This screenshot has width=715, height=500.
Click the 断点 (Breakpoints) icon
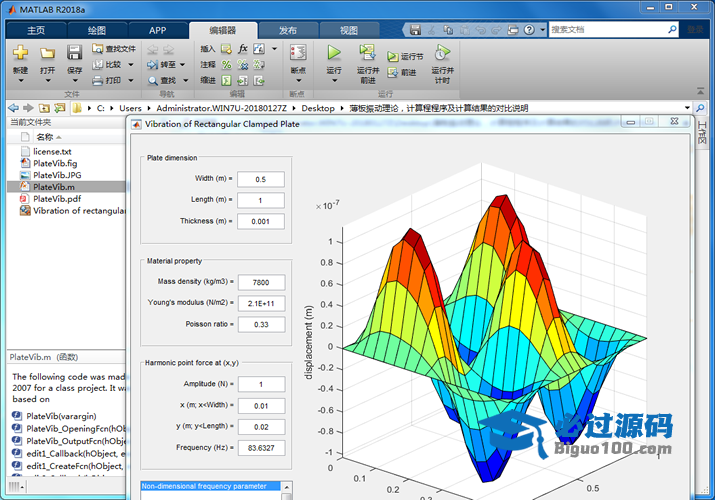tap(297, 53)
